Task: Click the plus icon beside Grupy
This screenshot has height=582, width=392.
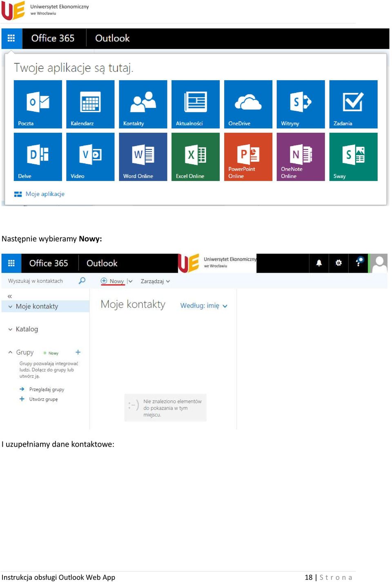Action: click(x=78, y=352)
